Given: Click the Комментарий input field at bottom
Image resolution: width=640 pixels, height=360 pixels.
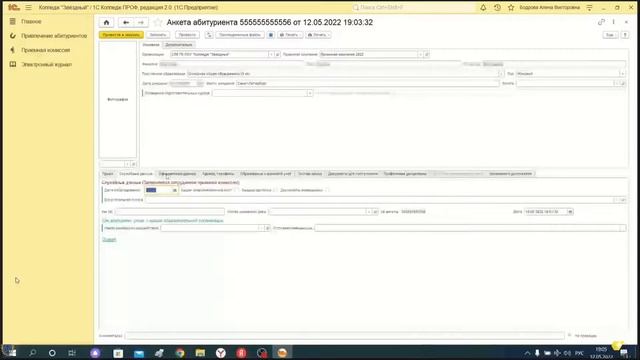Looking at the screenshot, I should tap(344, 336).
